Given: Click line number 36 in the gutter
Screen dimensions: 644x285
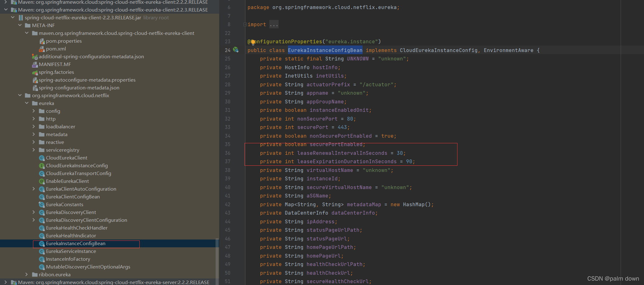Looking at the screenshot, I should coord(228,153).
